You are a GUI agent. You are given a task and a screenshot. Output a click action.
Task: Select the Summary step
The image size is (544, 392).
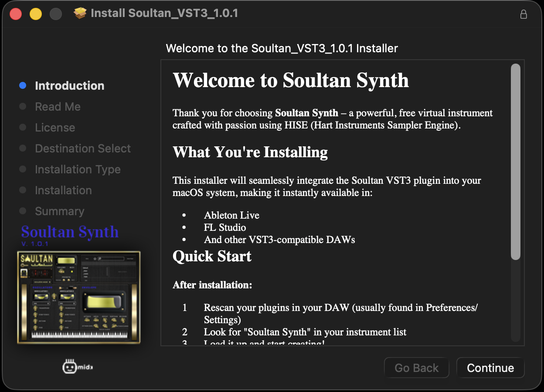(x=60, y=211)
